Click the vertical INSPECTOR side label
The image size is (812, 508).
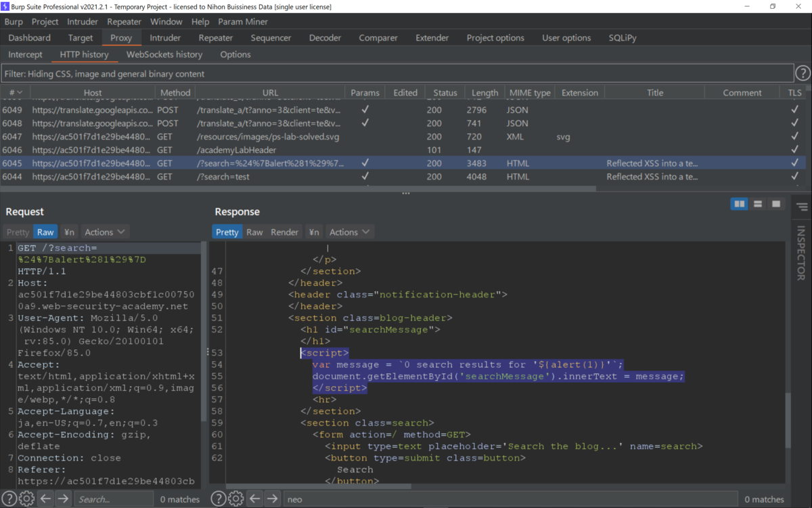(x=801, y=253)
